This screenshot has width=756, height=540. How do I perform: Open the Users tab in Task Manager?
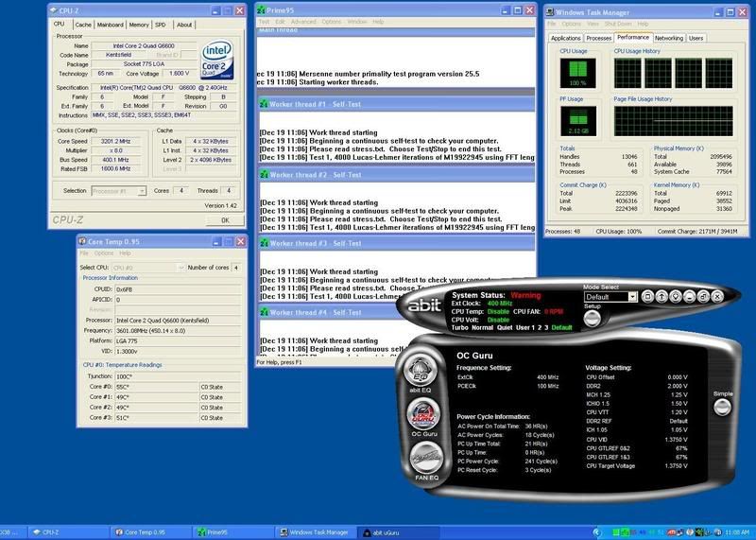pos(696,38)
